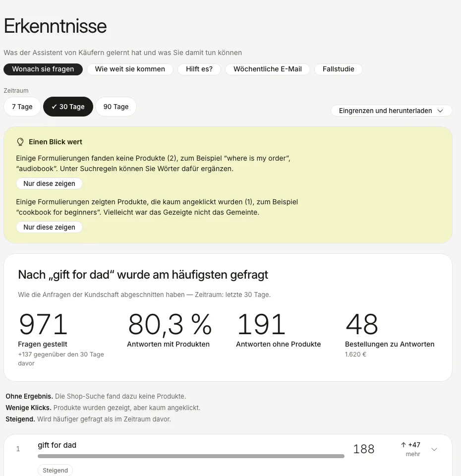Viewport: 461px width, 476px height.
Task: Click the 'Zeitraum' label
Action: [x=16, y=90]
